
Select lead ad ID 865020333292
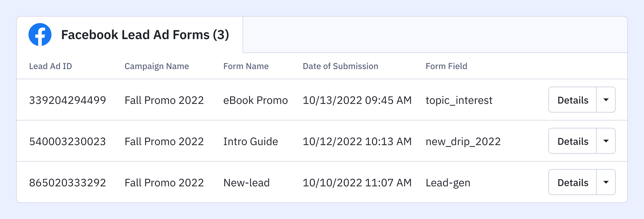[67, 183]
